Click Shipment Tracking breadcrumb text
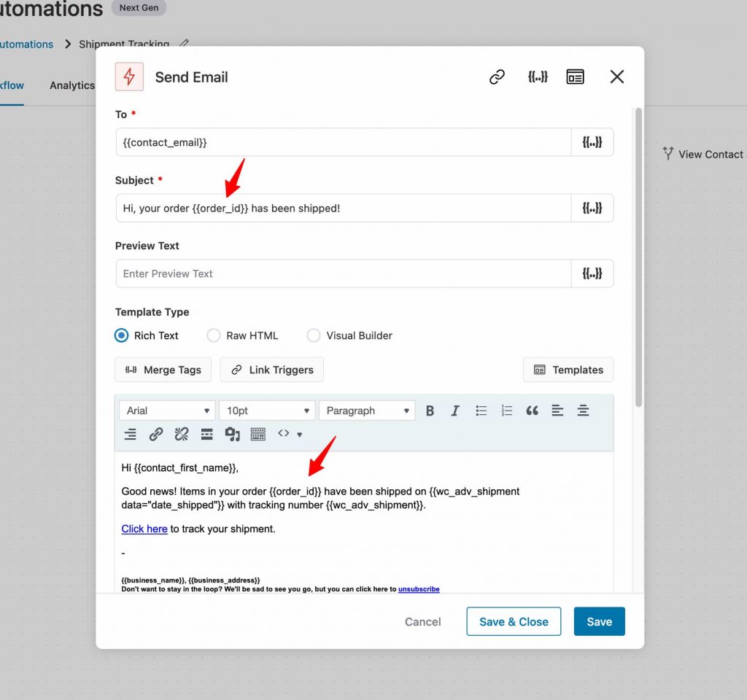 click(124, 44)
